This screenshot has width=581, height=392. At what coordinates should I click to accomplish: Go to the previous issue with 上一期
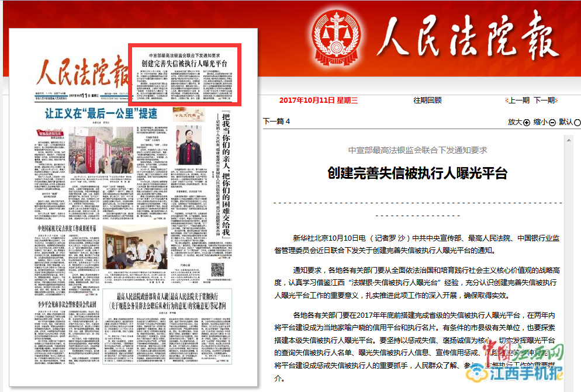(x=518, y=100)
